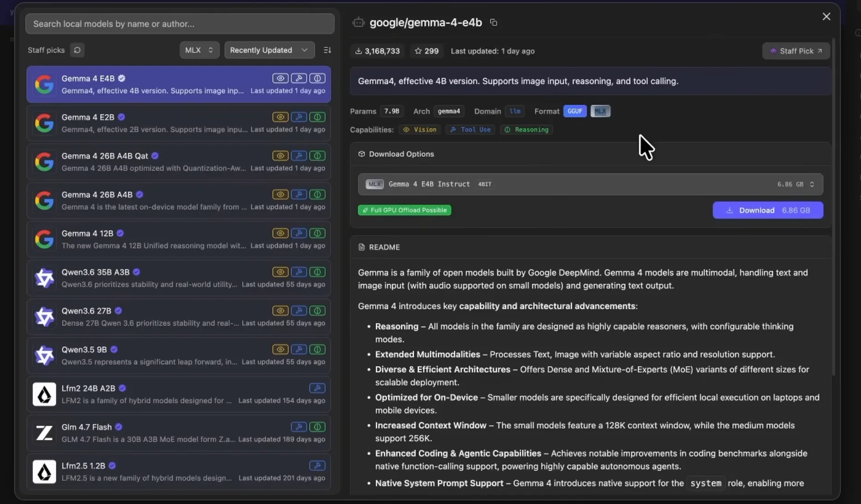The width and height of the screenshot is (861, 504).
Task: Click the Gemma 4 26B A4B Qat reasoning icon
Action: pyautogui.click(x=317, y=156)
